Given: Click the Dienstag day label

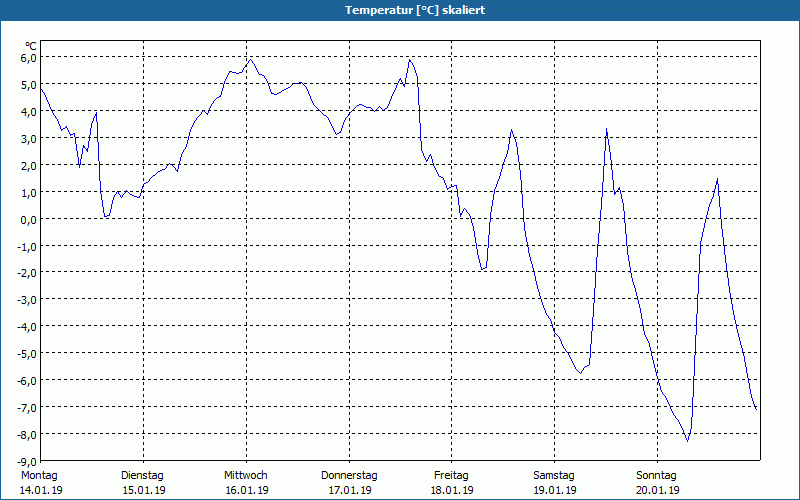Looking at the screenshot, I should tap(142, 476).
